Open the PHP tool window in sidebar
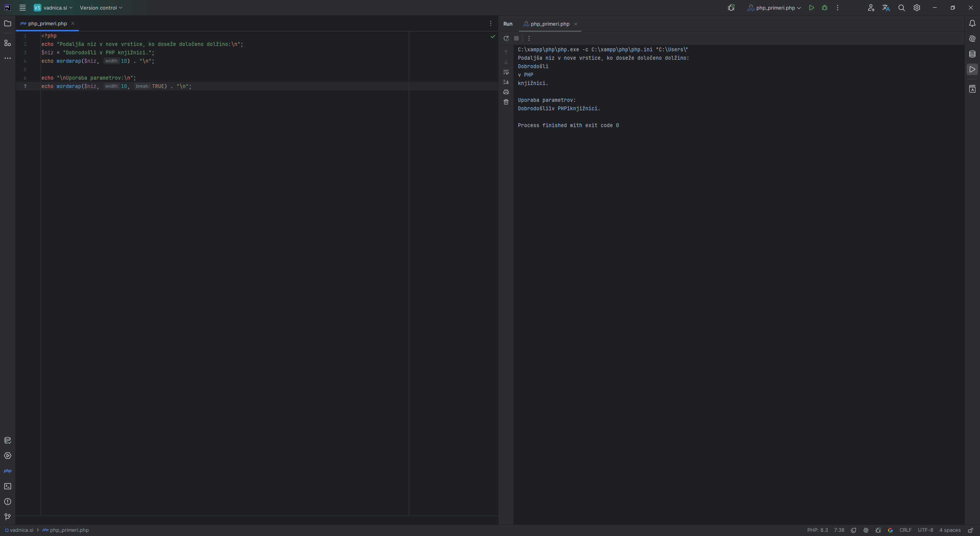 tap(8, 471)
